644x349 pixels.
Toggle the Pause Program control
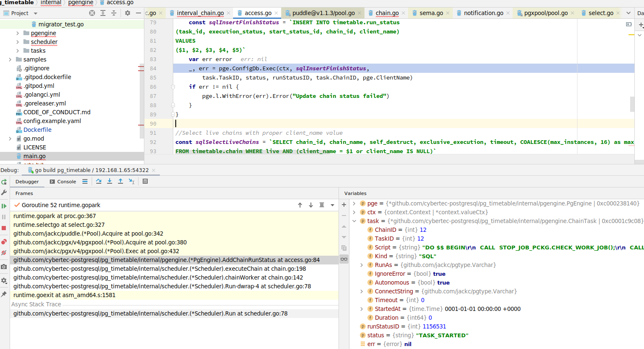click(x=4, y=217)
